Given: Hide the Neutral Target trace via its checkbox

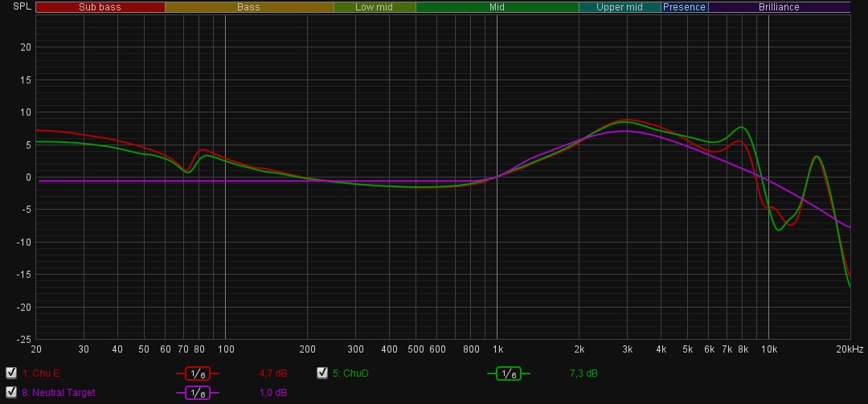Looking at the screenshot, I should (x=11, y=393).
